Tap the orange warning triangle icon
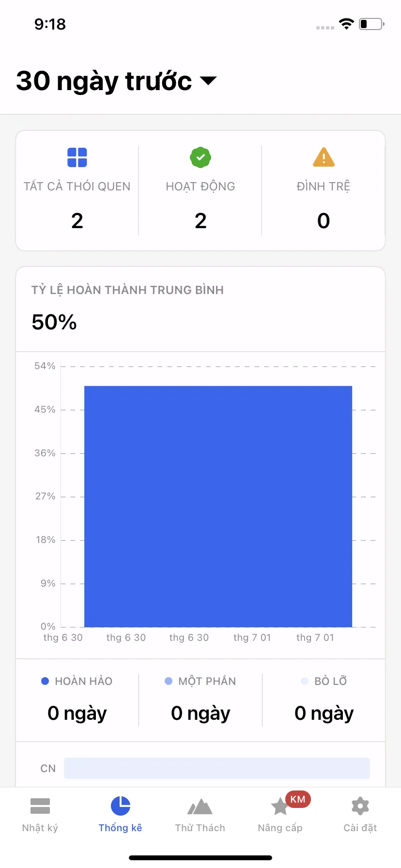This screenshot has height=868, width=401. [x=324, y=157]
